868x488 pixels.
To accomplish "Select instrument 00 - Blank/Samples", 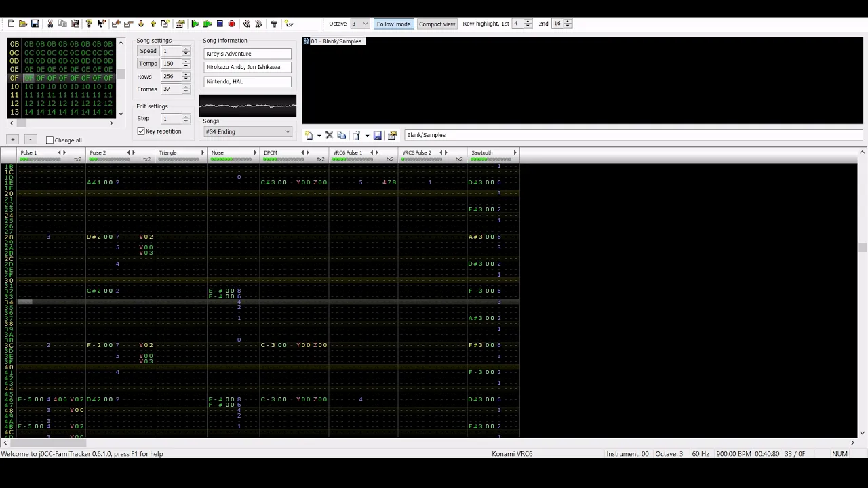I will (336, 41).
